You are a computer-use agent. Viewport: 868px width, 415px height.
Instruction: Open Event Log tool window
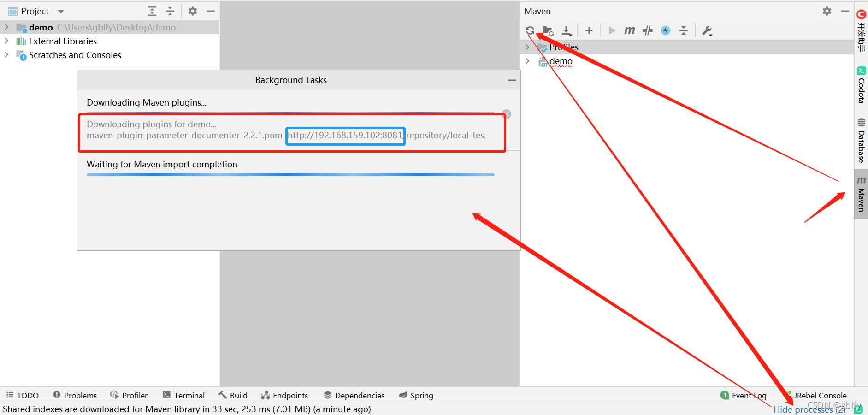pos(743,395)
